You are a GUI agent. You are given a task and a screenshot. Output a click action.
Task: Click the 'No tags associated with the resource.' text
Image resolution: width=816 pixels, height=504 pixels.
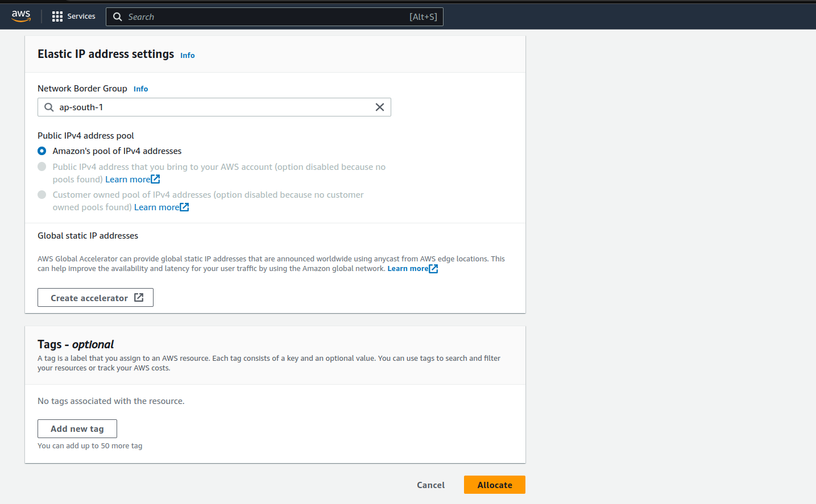[111, 401]
